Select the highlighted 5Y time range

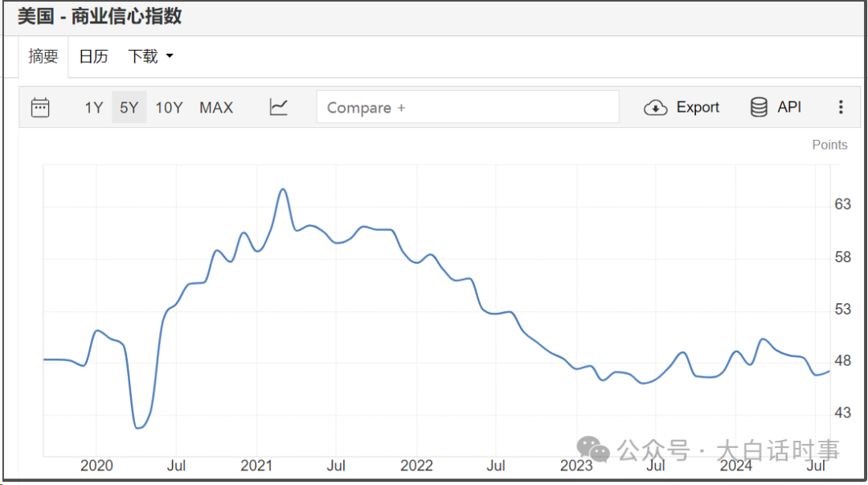click(129, 108)
